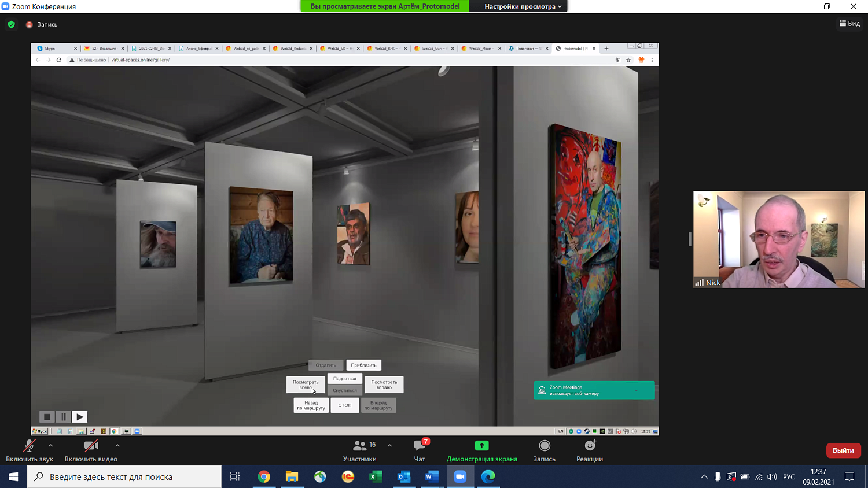Screen dimensions: 868x488
Task: Expand the participants options arrow
Action: [389, 445]
